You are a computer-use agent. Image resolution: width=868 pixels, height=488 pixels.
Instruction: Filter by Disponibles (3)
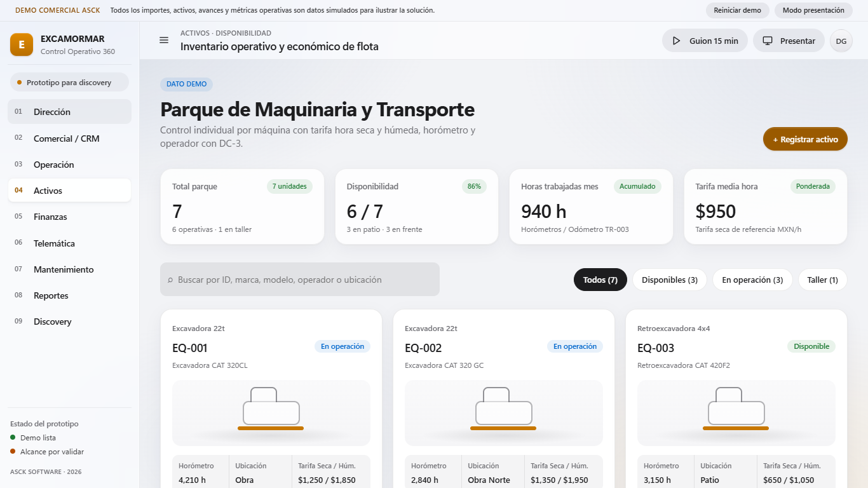(x=670, y=280)
